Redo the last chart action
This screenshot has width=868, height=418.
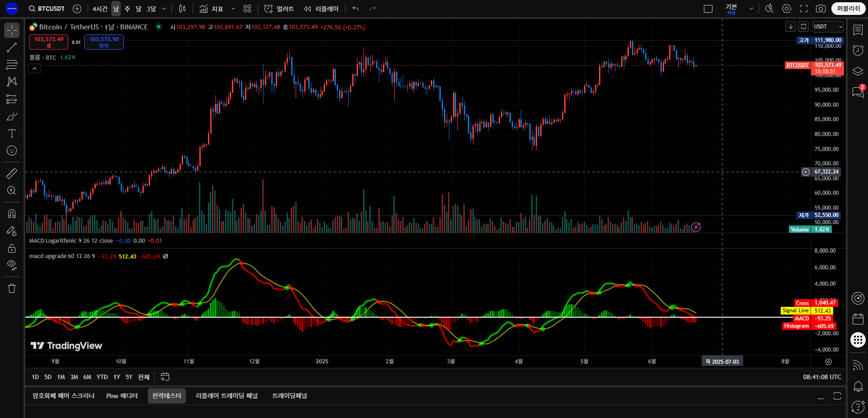click(373, 9)
